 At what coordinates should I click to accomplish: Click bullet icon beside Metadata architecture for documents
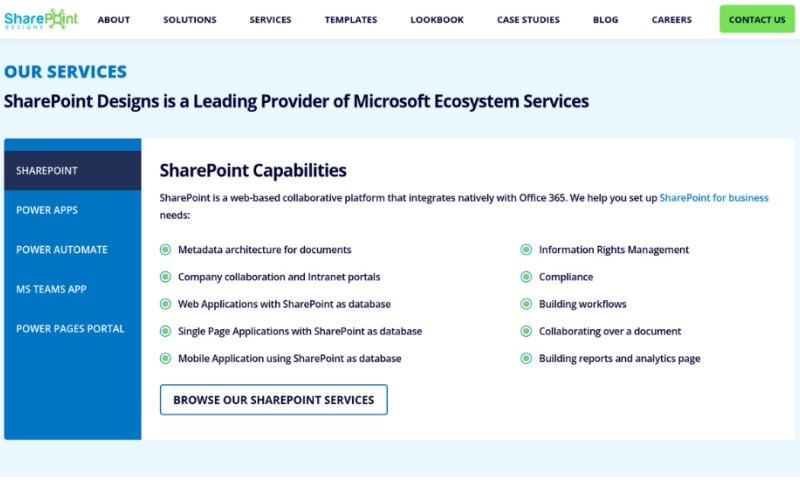coord(166,250)
